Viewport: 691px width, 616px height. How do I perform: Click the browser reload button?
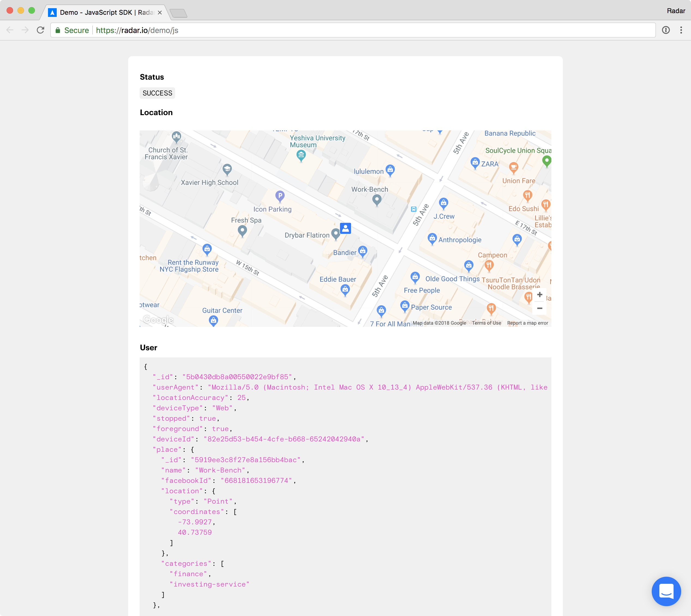point(41,30)
